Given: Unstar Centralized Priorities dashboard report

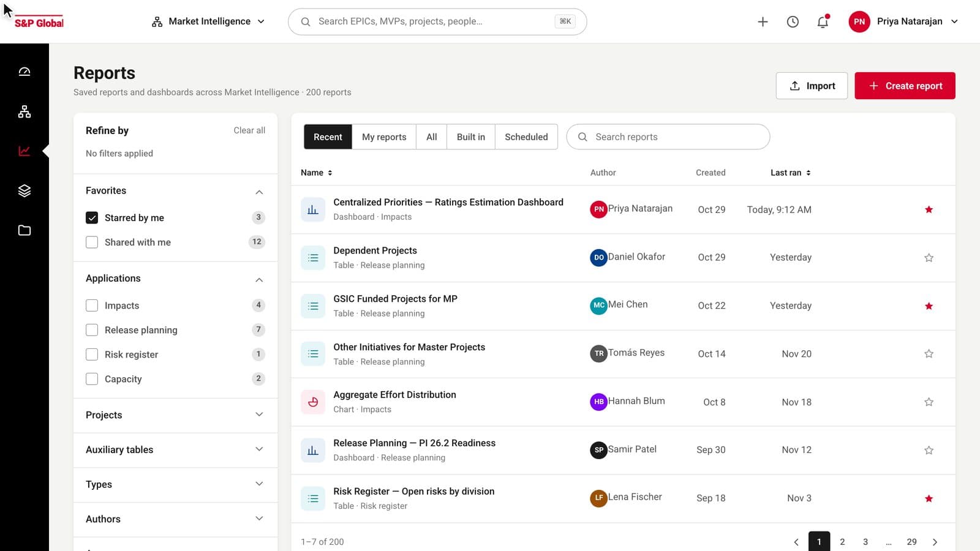Looking at the screenshot, I should [929, 209].
